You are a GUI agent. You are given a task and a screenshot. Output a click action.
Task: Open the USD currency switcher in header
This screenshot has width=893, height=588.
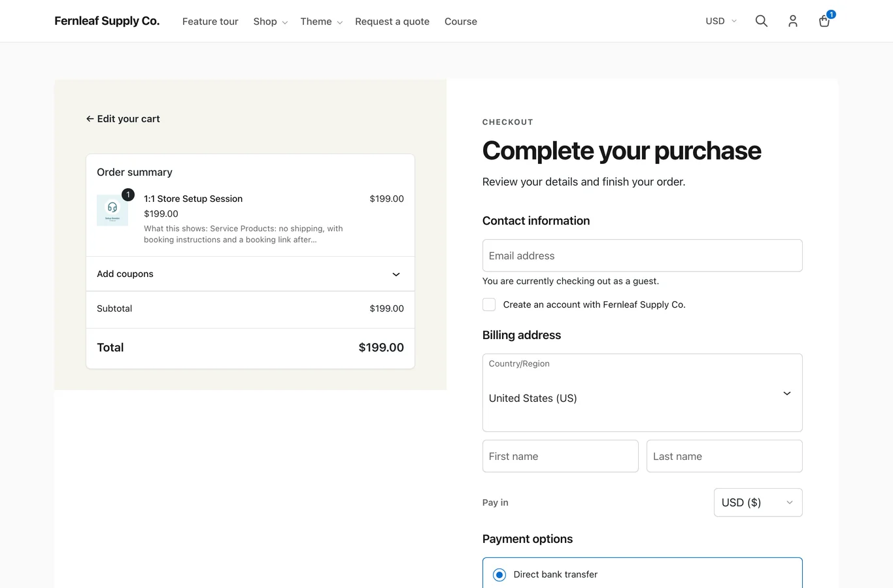coord(721,21)
